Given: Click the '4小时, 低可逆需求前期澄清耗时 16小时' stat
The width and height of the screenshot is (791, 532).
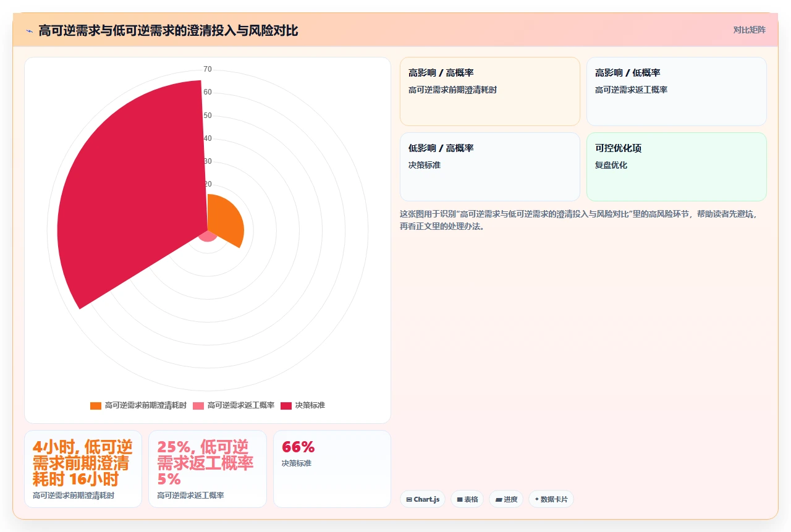Looking at the screenshot, I should tap(82, 463).
